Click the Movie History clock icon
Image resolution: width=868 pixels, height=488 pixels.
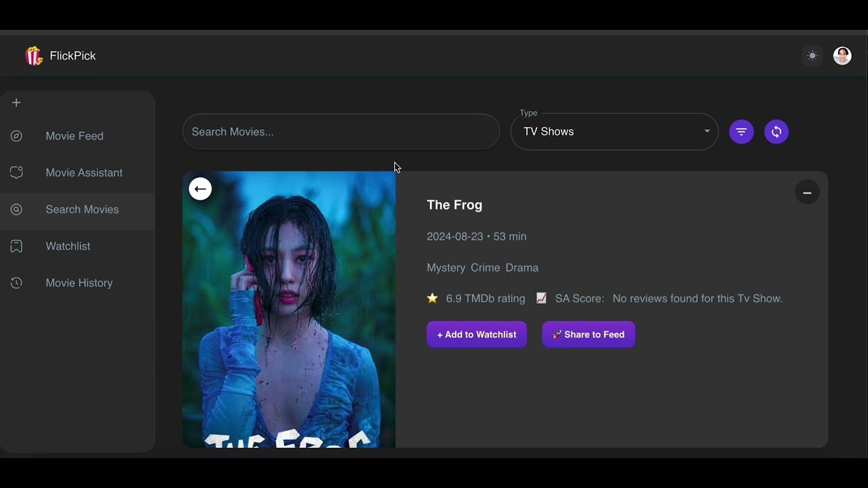coord(16,283)
